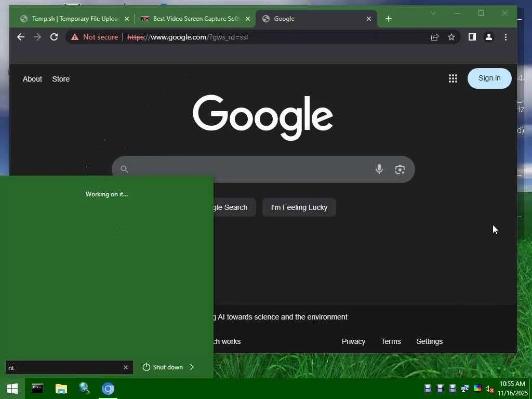Open the AI towards science promo link
The height and width of the screenshot is (399, 532).
pyautogui.click(x=281, y=317)
